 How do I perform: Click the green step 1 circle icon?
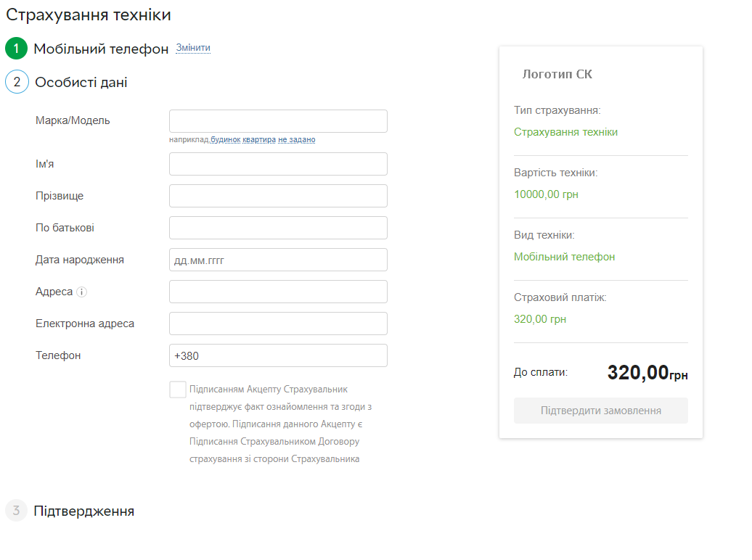pos(16,49)
